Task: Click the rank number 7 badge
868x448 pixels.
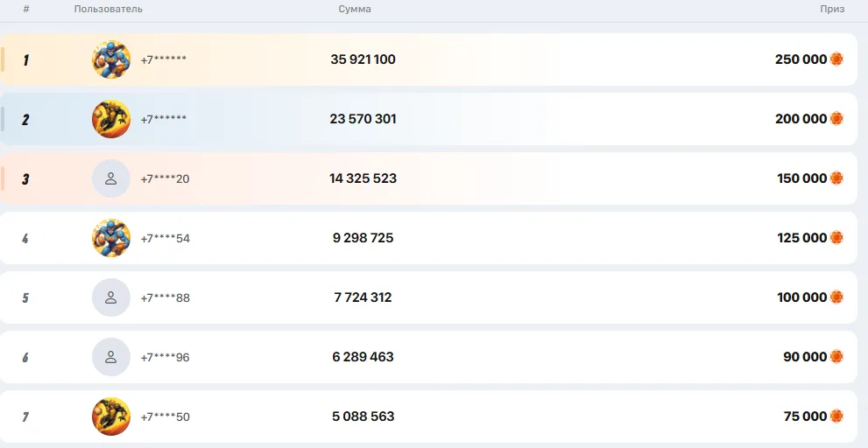Action: (25, 416)
